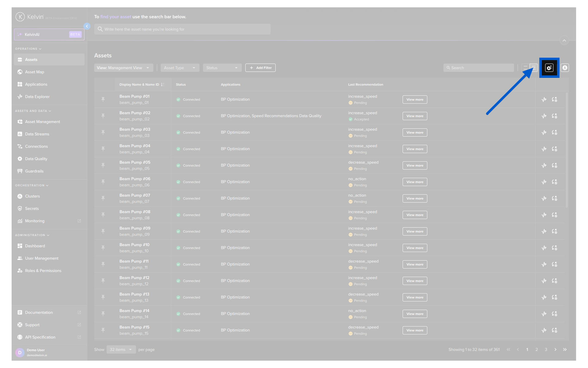Screen dimensions: 588x368
Task: Collapse the sidebar with the chevron button
Action: click(x=87, y=26)
